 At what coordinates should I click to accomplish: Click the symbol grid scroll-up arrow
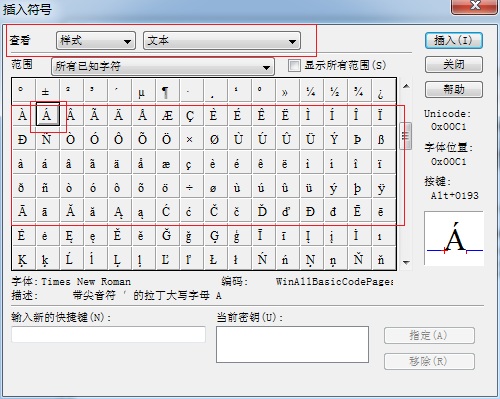(406, 86)
